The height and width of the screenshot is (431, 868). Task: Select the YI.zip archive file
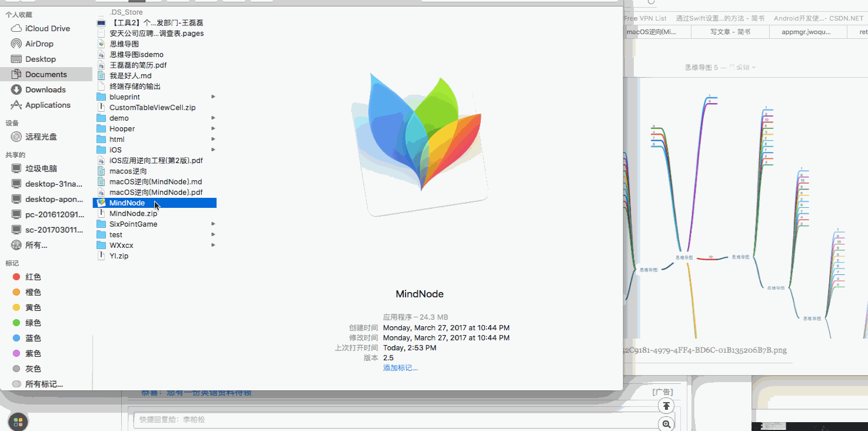(119, 256)
